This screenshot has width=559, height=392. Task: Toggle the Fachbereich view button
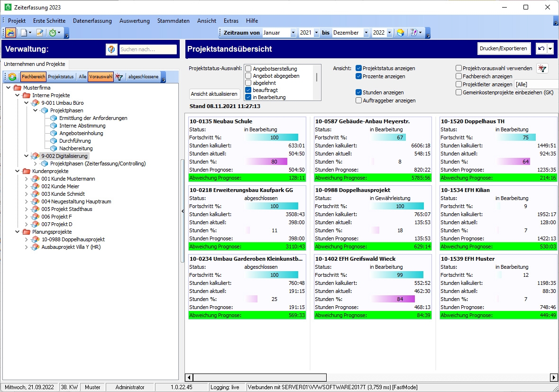coord(33,77)
